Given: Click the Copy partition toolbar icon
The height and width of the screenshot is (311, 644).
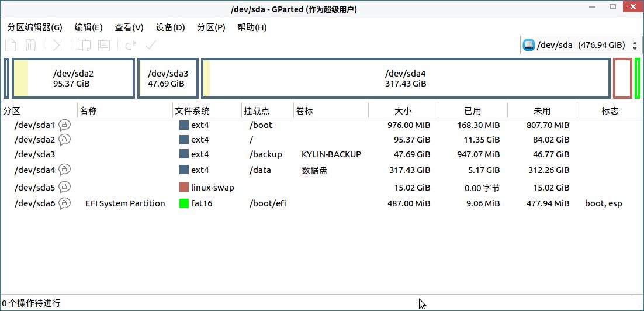Looking at the screenshot, I should pyautogui.click(x=84, y=45).
